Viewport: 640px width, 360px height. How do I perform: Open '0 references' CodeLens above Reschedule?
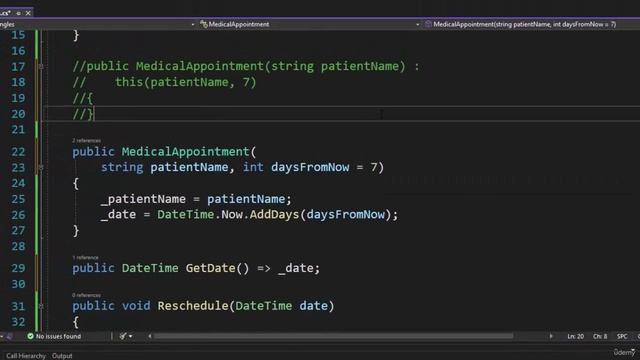[x=86, y=295]
